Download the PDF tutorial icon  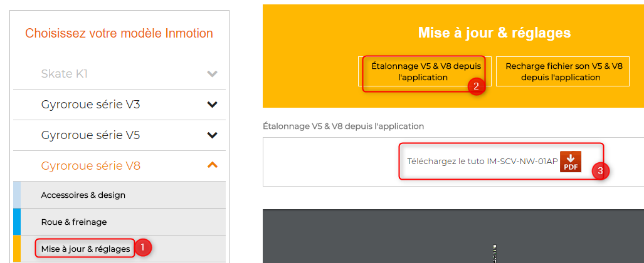pyautogui.click(x=571, y=162)
